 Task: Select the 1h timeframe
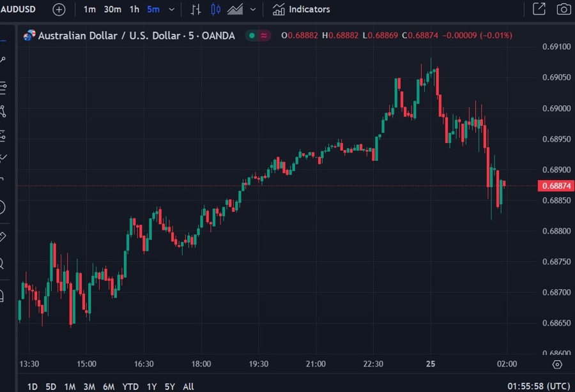134,9
